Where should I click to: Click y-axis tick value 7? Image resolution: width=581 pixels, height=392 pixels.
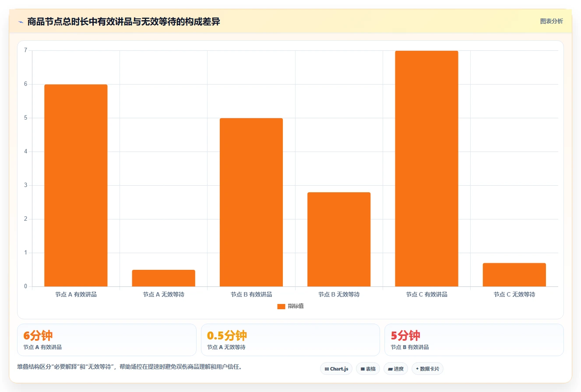point(26,50)
